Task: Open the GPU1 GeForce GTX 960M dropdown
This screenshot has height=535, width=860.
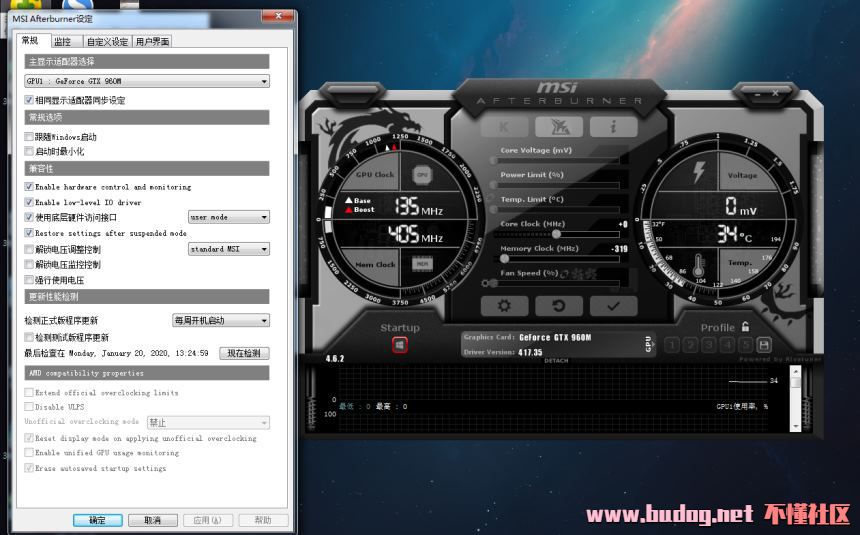Action: coord(147,81)
